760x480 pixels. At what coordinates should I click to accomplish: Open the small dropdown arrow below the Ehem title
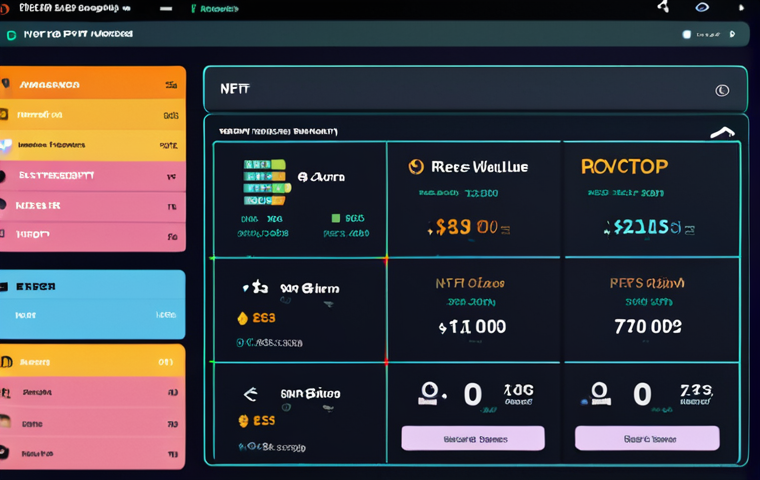point(328,304)
